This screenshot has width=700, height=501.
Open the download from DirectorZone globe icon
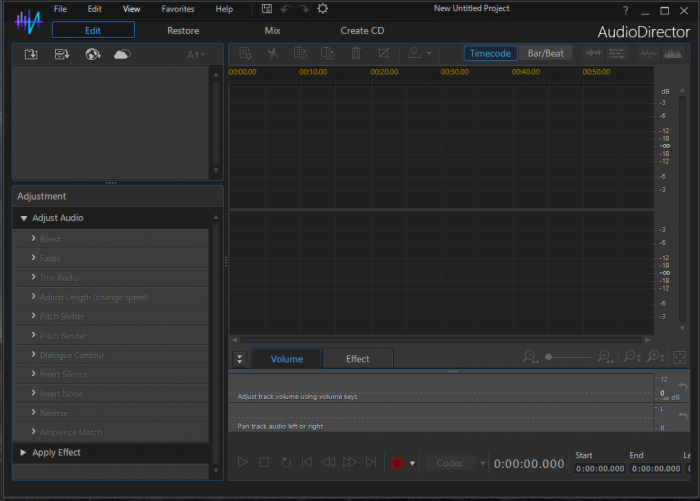[x=92, y=54]
